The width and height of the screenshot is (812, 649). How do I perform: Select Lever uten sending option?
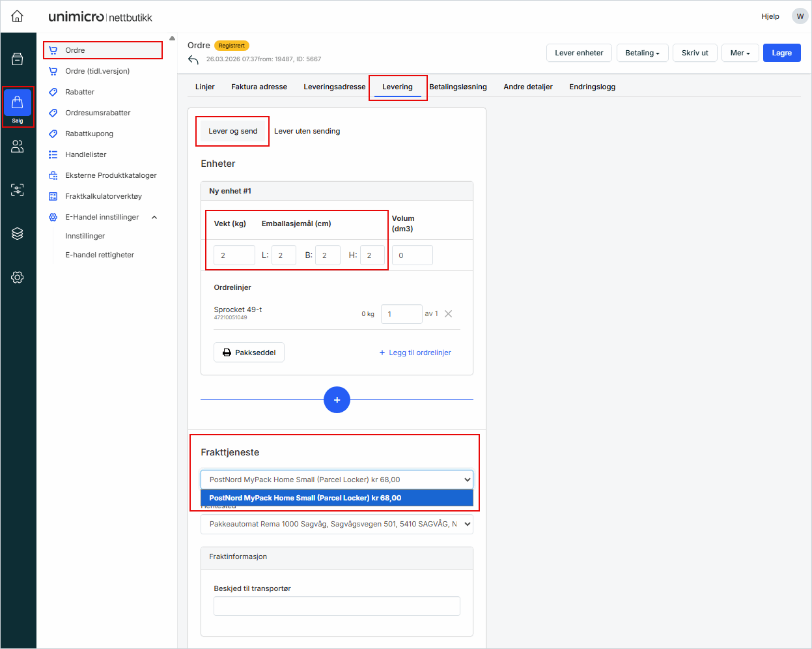[x=307, y=131]
